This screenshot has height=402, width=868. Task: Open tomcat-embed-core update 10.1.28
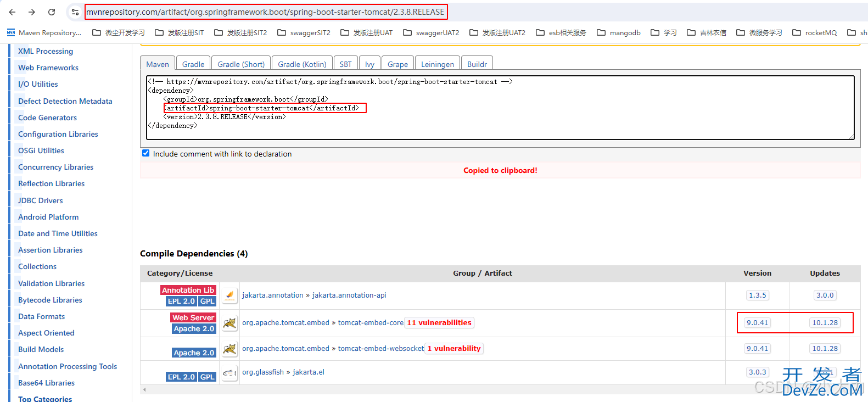(825, 322)
